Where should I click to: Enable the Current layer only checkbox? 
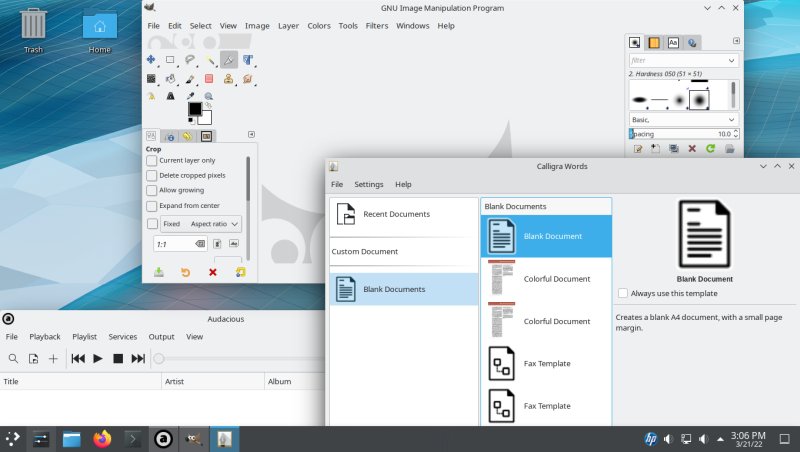(152, 160)
